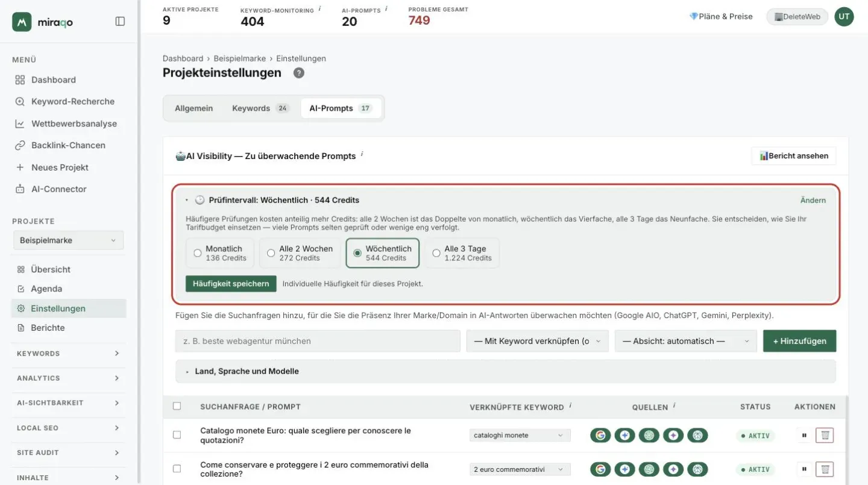
Task: Toggle Perplexity source in '2 euro commemorativi' row
Action: click(x=697, y=469)
